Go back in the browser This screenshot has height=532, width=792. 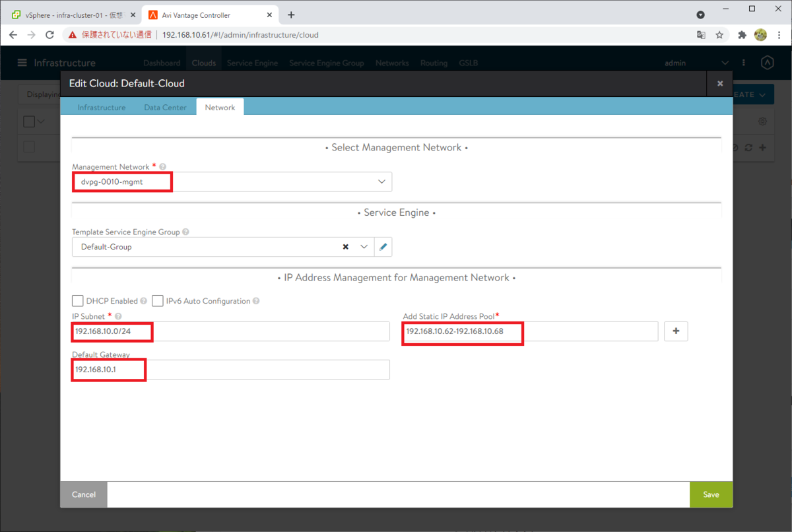[x=13, y=34]
